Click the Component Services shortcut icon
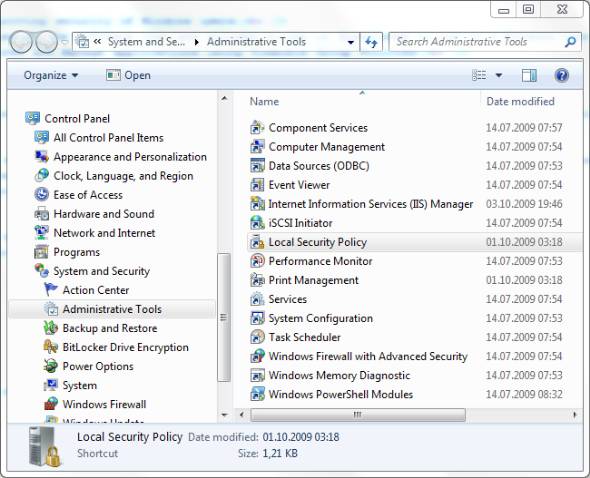590x478 pixels. point(257,128)
